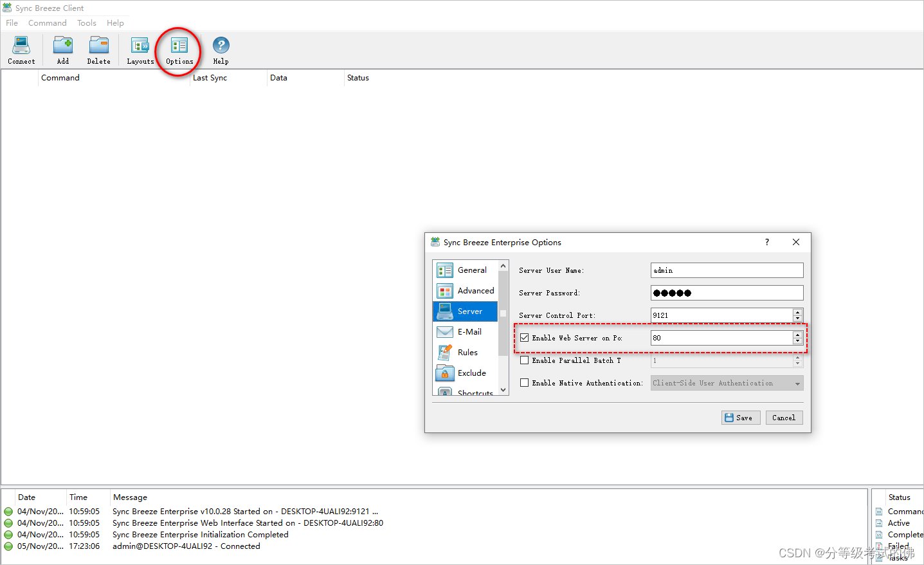This screenshot has width=924, height=565.
Task: Click the Server User Name field
Action: coord(727,270)
